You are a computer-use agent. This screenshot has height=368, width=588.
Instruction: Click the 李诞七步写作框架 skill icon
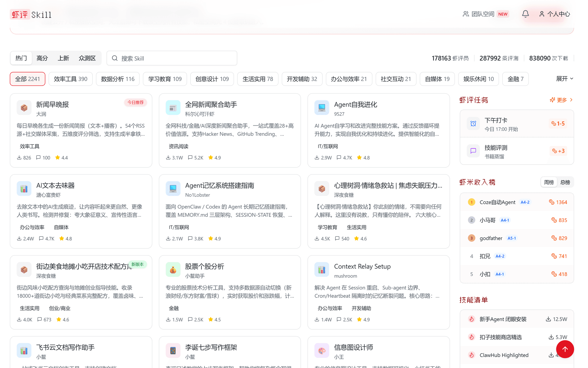(173, 351)
